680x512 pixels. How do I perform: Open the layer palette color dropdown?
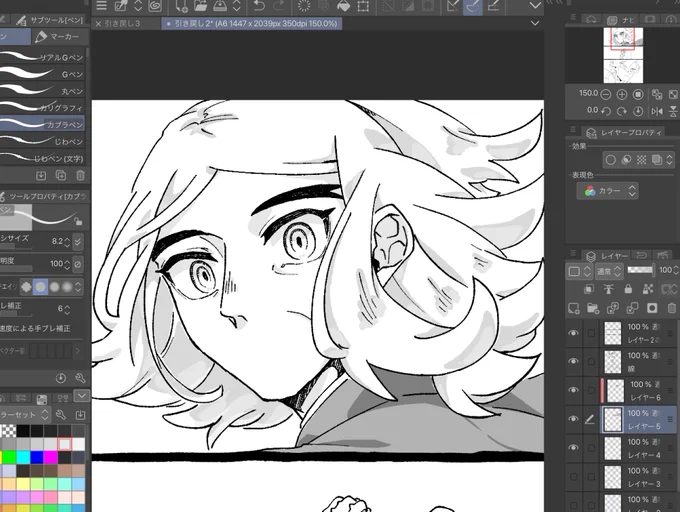(x=579, y=272)
